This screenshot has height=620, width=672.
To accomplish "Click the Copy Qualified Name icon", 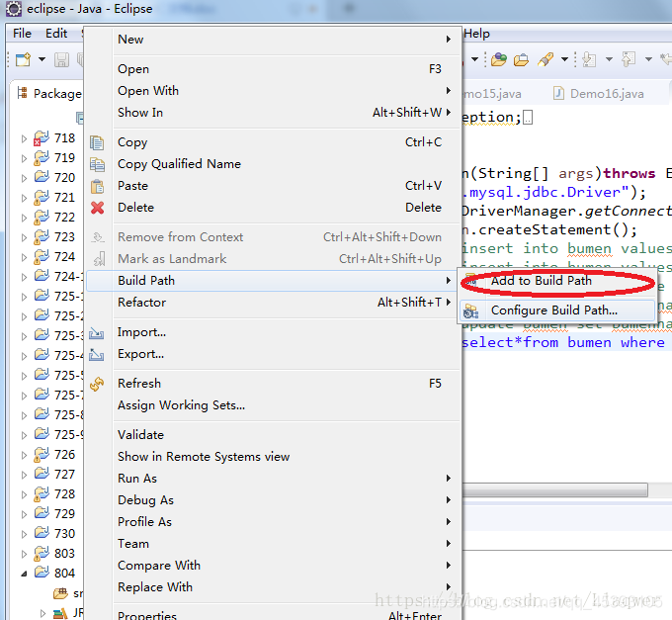I will 97,164.
